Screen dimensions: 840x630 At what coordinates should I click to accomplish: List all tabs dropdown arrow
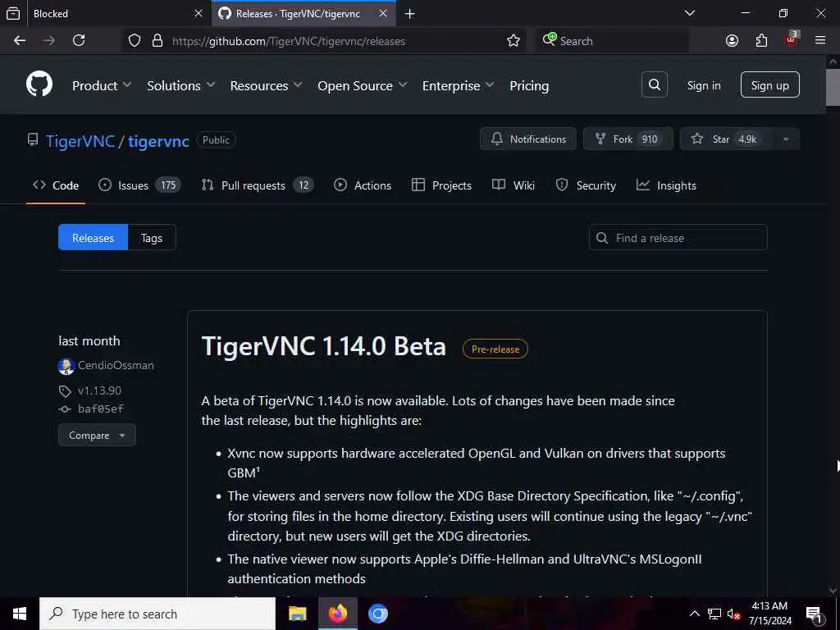690,13
